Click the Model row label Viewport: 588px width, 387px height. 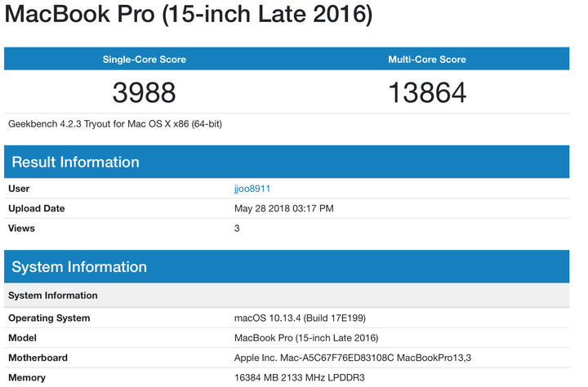pos(23,338)
